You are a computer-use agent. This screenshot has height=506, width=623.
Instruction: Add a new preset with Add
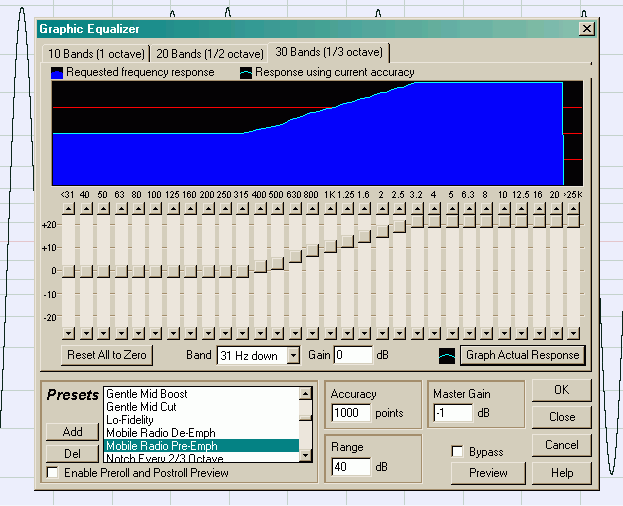coord(72,432)
